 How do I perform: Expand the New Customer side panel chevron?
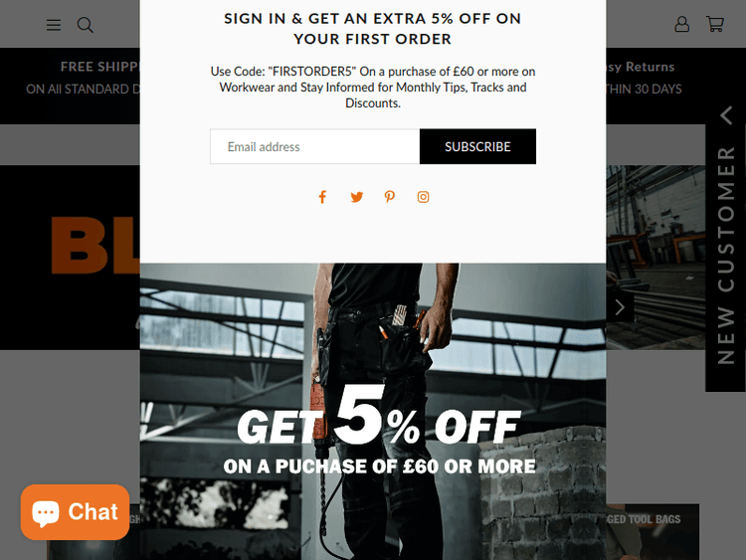click(726, 115)
